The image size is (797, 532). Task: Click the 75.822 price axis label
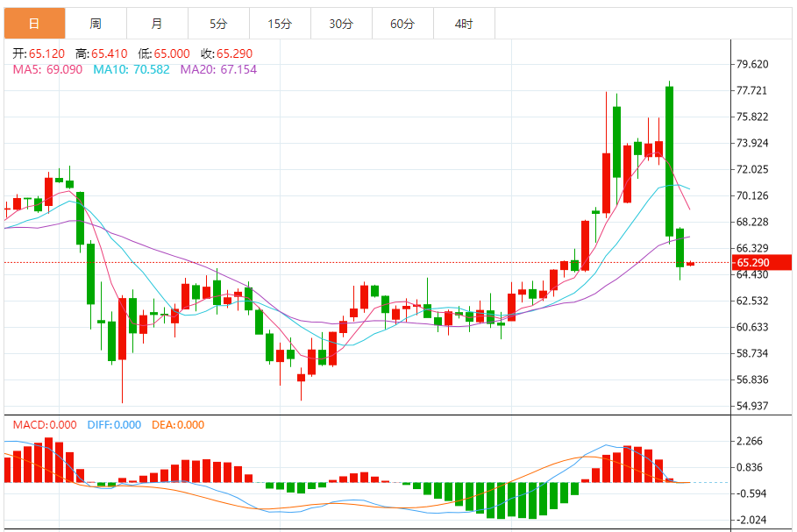click(752, 117)
